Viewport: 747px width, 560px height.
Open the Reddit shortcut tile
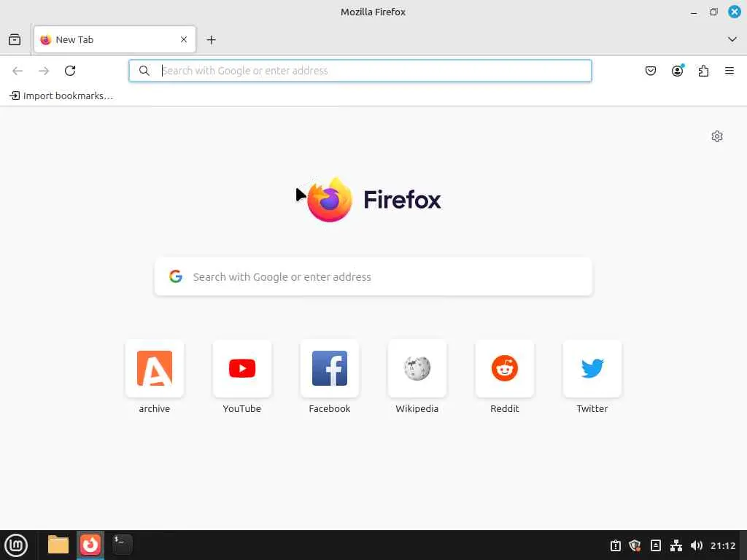(x=505, y=368)
